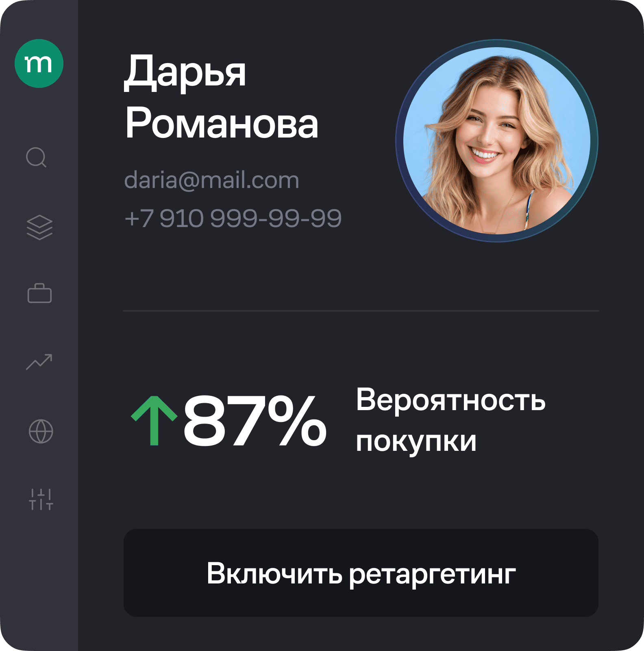Click the word "покупки" below Вероятность
Image resolution: width=644 pixels, height=651 pixels.
[416, 442]
